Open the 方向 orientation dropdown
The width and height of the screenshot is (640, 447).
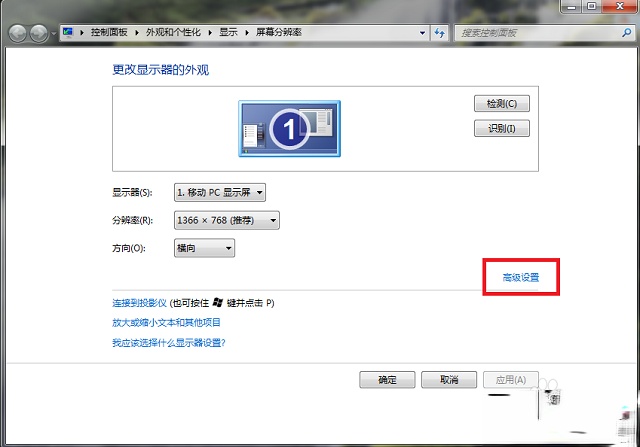point(204,248)
